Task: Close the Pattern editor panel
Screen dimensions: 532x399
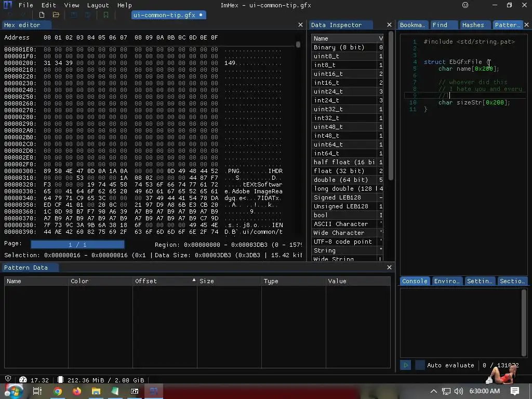Action: [x=527, y=25]
